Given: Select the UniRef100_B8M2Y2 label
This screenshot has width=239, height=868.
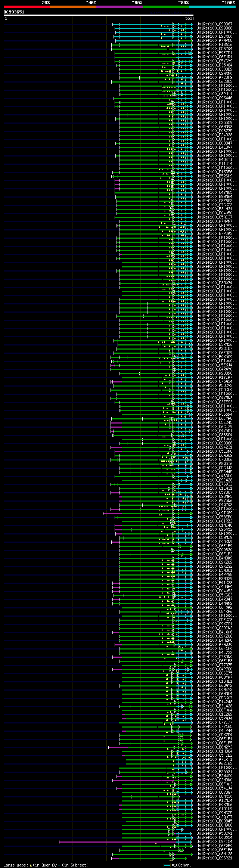Looking at the screenshot, I should 214,747.
